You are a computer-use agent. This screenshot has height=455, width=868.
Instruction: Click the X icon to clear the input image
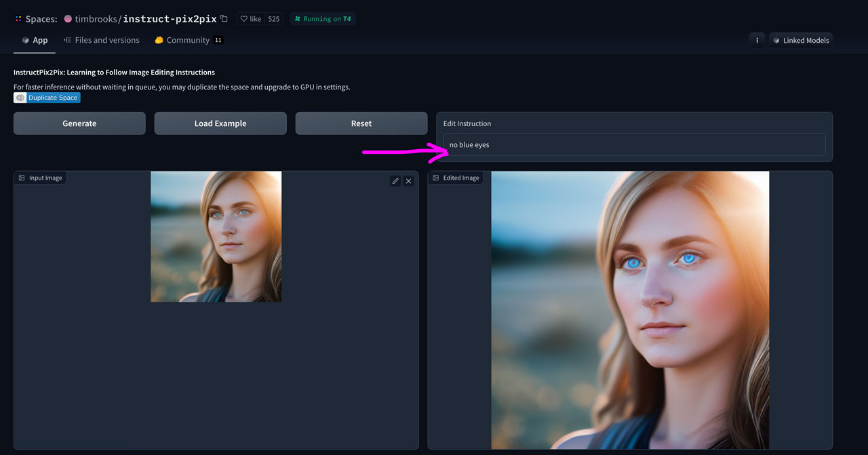408,180
